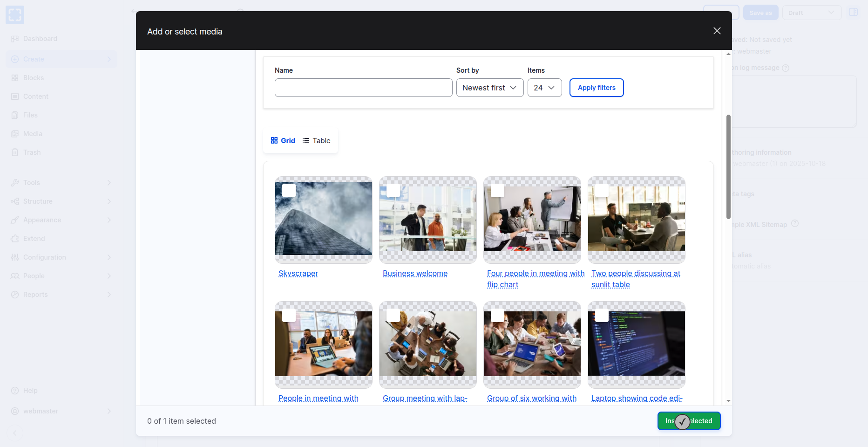
Task: Open the People in meeting with link
Action: 319,399
